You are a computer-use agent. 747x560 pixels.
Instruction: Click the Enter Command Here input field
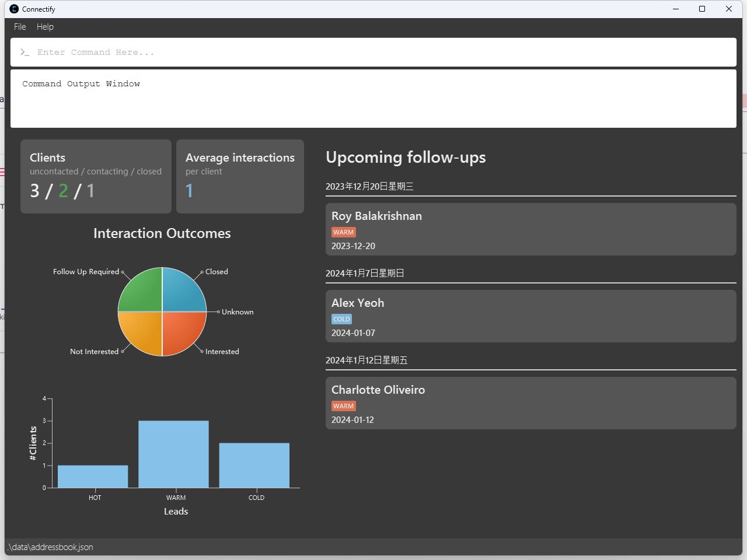(373, 52)
